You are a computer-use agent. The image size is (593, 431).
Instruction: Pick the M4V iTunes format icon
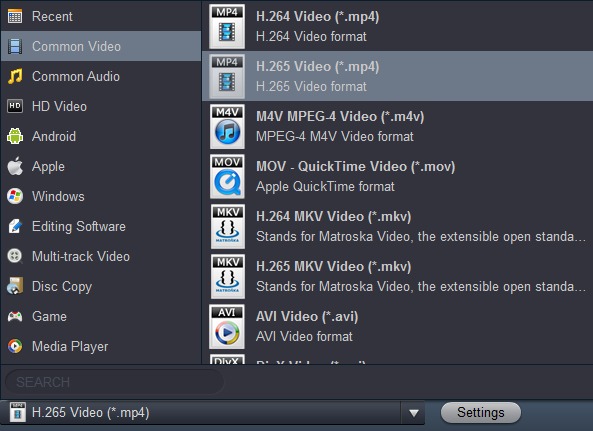click(x=227, y=127)
